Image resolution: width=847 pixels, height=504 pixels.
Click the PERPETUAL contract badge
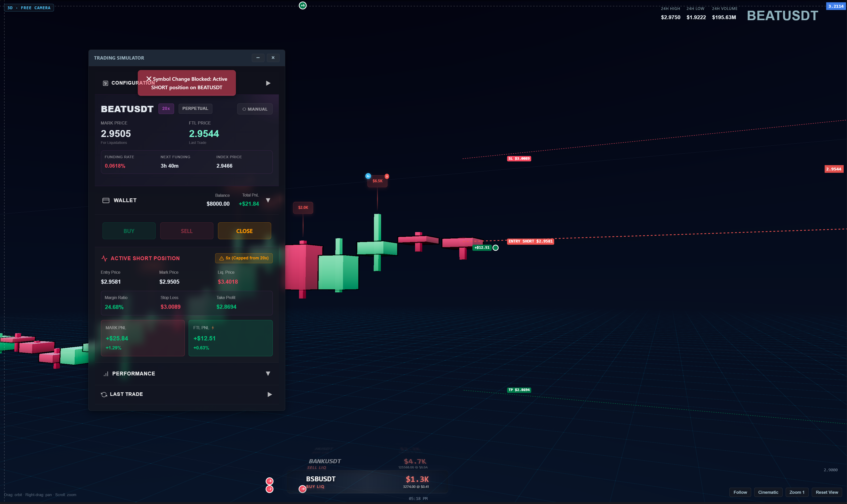(195, 109)
